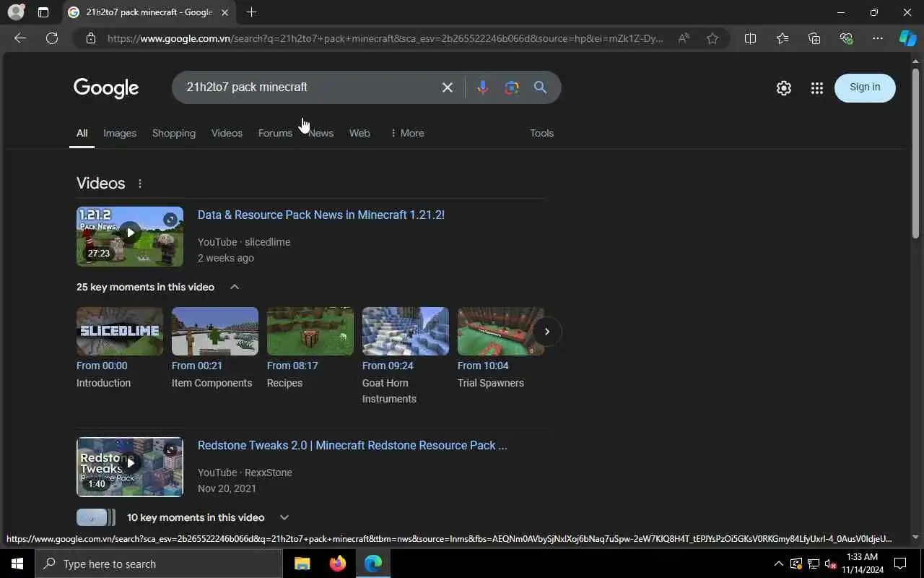Switch to the Web tab
Image resolution: width=924 pixels, height=578 pixels.
click(359, 133)
